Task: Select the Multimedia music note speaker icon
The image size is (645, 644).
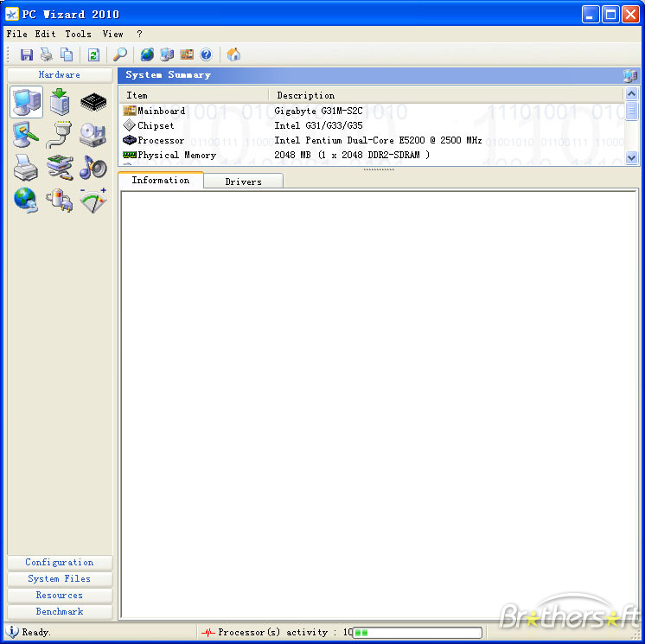Action: 93,168
